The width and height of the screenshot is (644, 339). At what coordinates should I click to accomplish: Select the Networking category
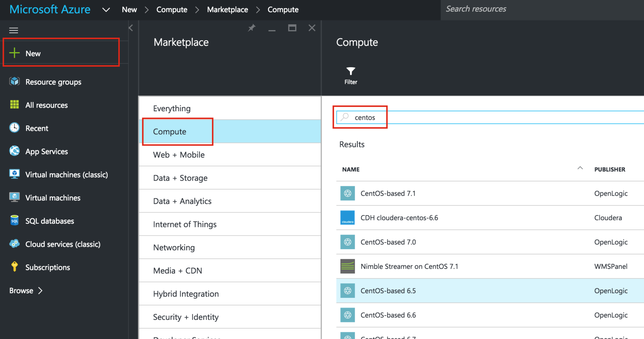174,247
